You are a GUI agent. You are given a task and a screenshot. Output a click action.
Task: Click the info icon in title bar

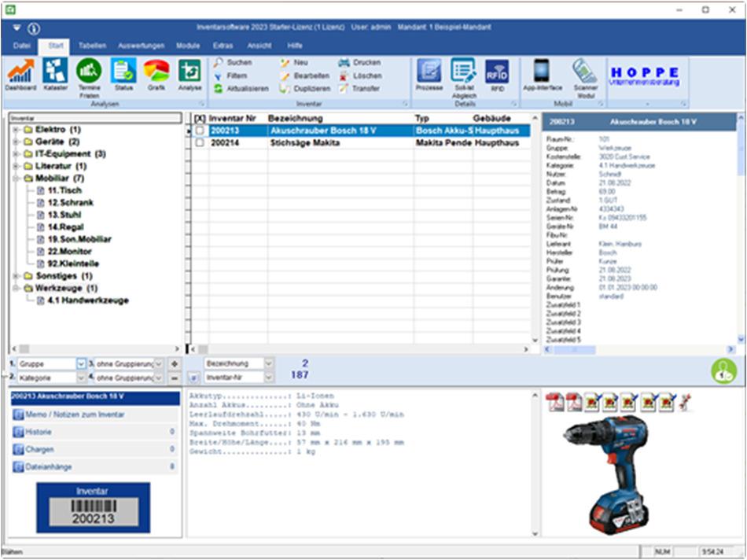34,28
